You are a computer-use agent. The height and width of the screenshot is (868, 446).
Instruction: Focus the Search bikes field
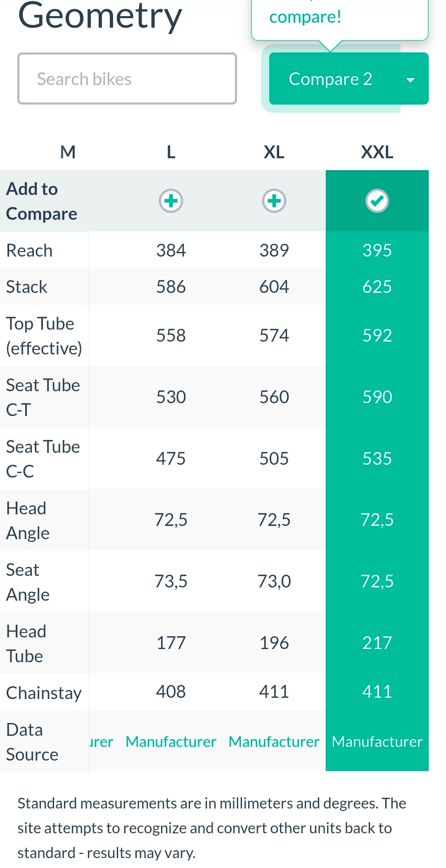point(127,78)
